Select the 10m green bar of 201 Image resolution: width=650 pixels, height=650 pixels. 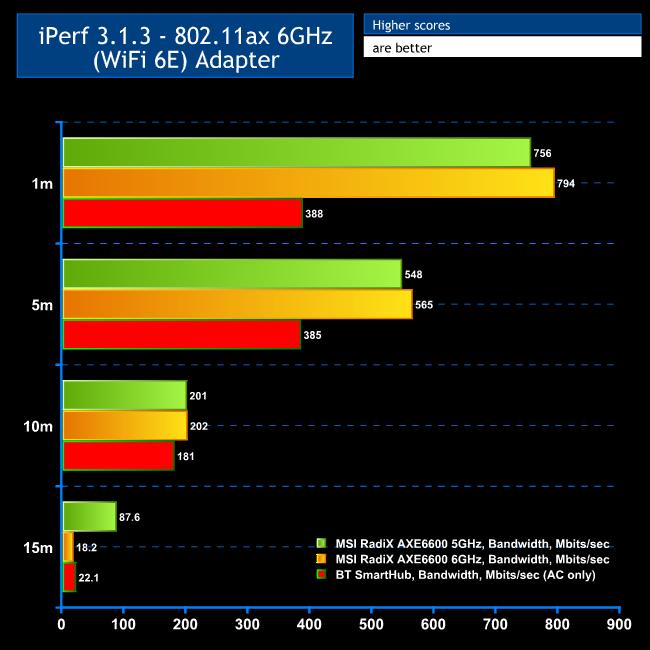click(x=125, y=395)
